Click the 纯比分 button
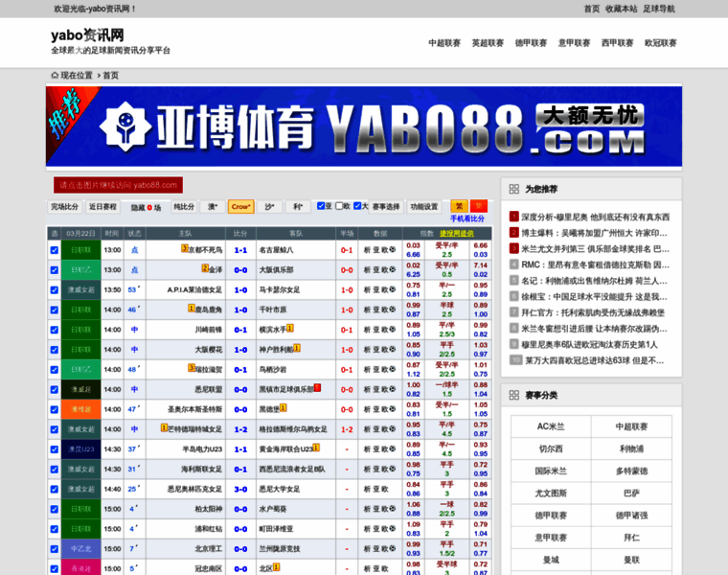 (184, 207)
